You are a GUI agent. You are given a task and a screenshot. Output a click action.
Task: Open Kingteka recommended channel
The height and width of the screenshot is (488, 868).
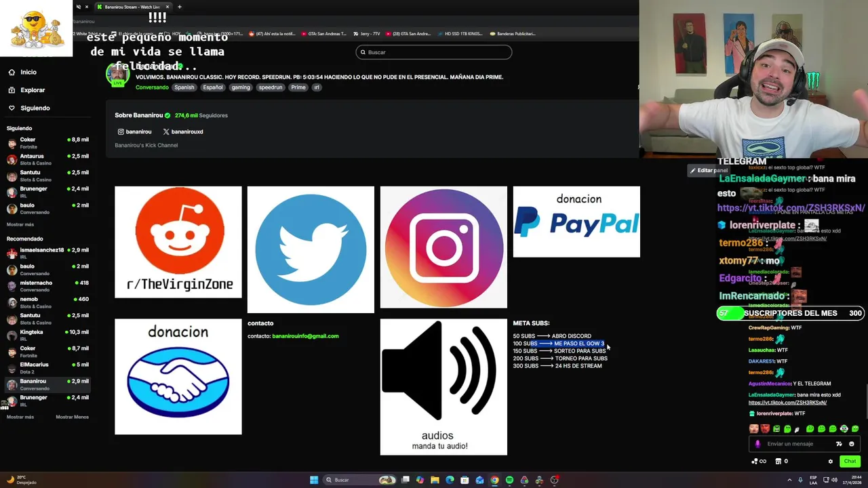click(x=47, y=335)
